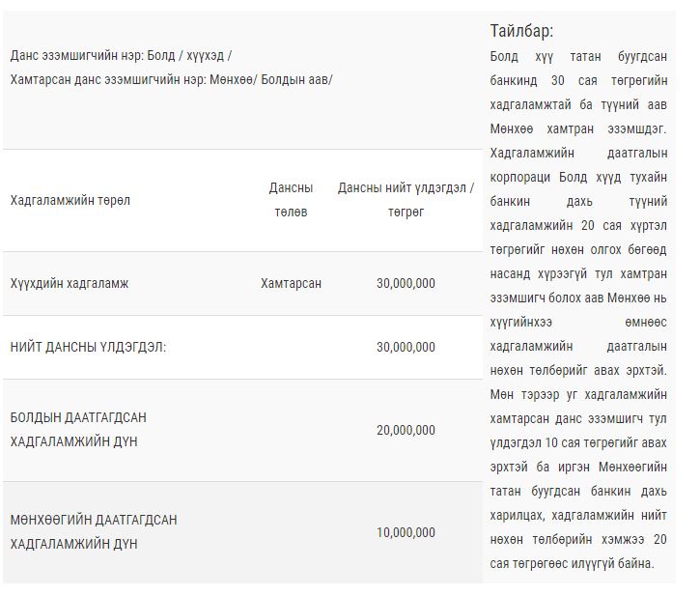Select the НИЙТ ДАНСНЫ ҮЛДЭГДЭЛ row label

(88, 347)
